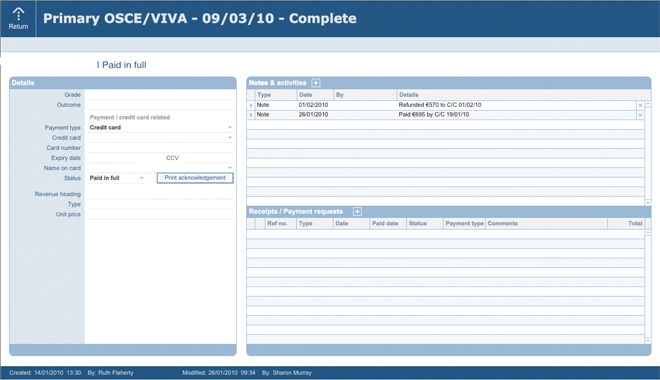The height and width of the screenshot is (380, 660).
Task: Open the Payment type dropdown
Action: click(x=230, y=127)
